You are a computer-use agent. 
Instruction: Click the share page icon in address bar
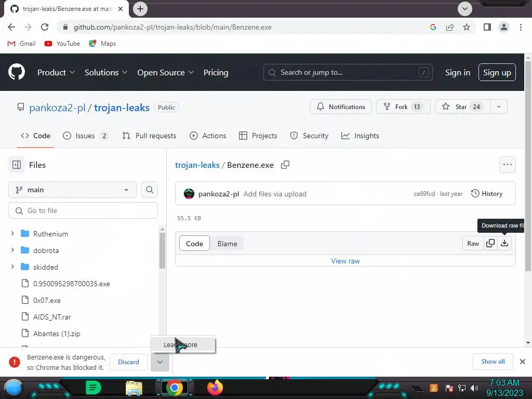[x=450, y=27]
